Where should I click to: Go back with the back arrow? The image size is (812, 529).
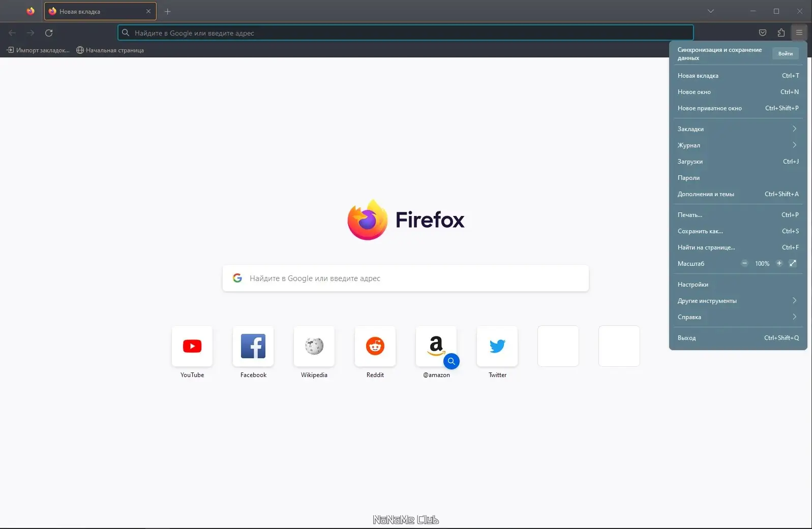(x=12, y=33)
